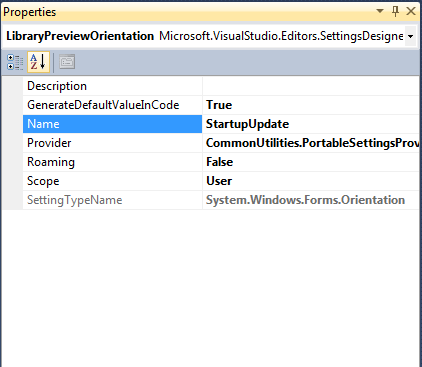Select the Scope property label
The width and height of the screenshot is (422, 367).
[43, 181]
